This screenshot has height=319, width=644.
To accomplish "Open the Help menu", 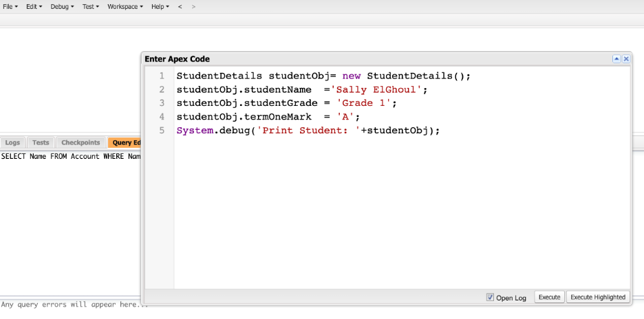I will [x=160, y=6].
